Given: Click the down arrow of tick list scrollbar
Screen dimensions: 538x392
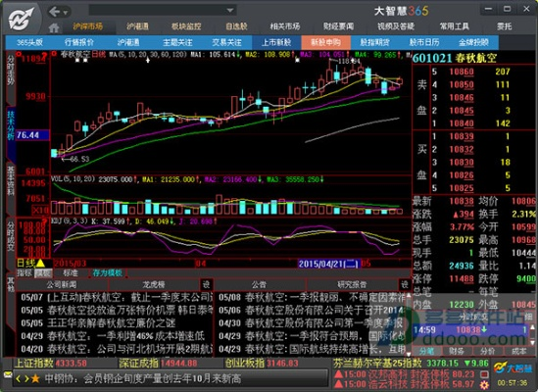Looking at the screenshot, I should pyautogui.click(x=532, y=343).
